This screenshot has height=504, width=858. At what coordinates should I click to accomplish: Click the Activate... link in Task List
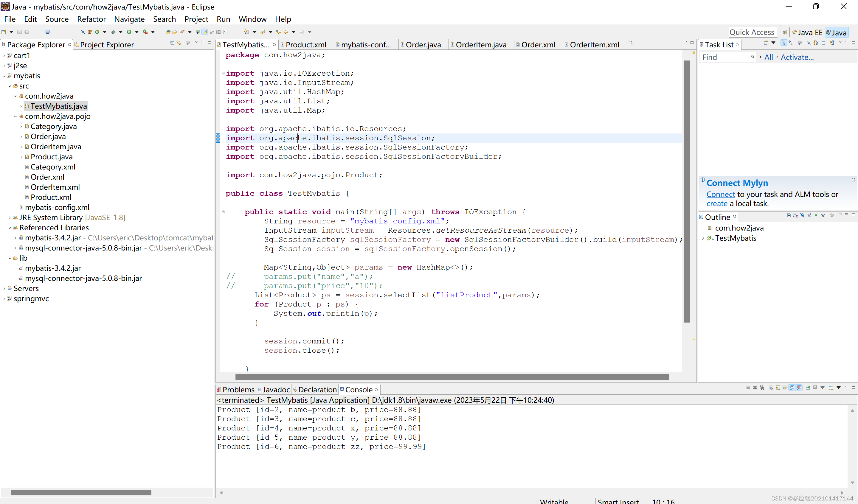(x=797, y=57)
